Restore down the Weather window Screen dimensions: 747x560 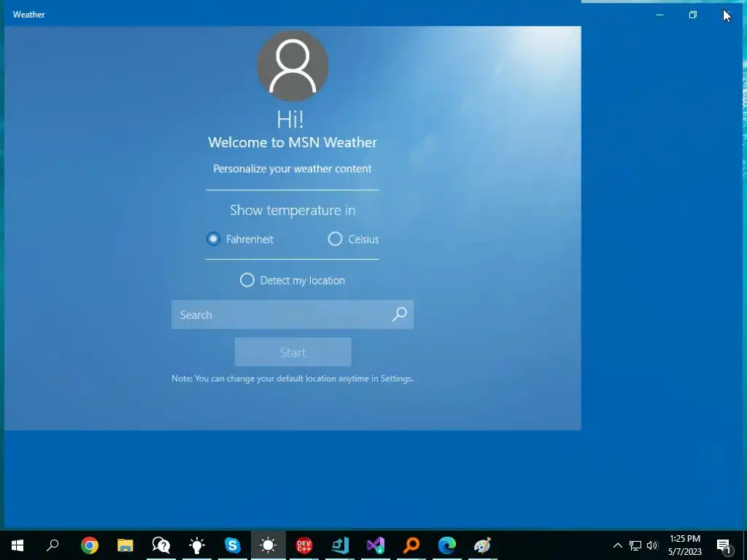pos(693,15)
